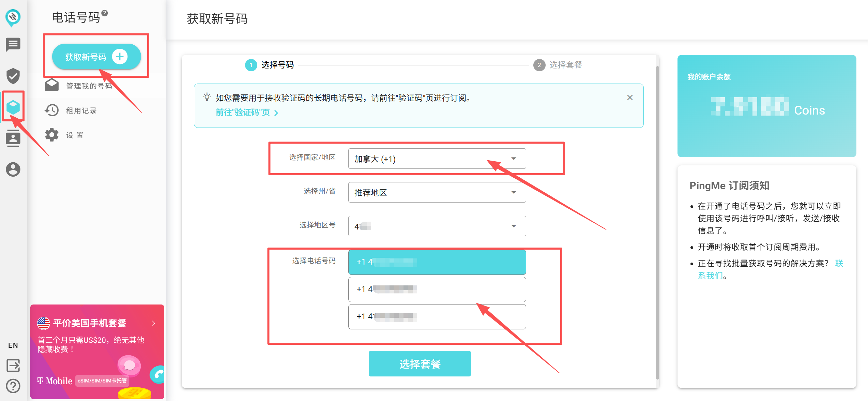
Task: Open the 选择地区号 area code dropdown
Action: (x=437, y=226)
